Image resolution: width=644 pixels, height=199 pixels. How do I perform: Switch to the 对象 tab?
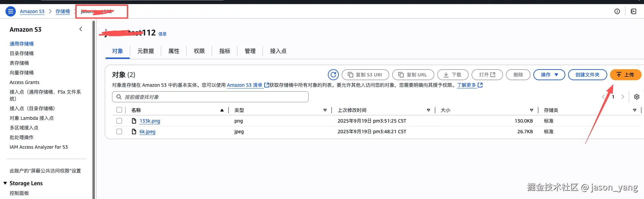point(118,51)
